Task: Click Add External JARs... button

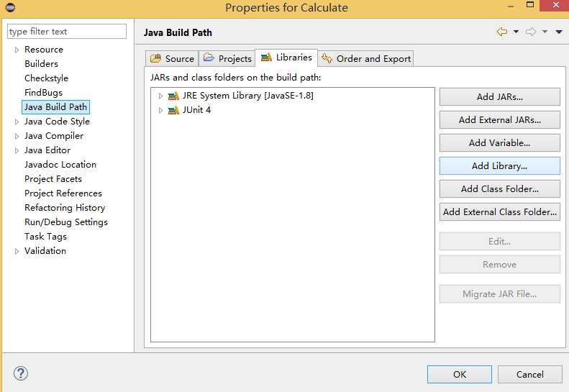Action: coord(500,120)
